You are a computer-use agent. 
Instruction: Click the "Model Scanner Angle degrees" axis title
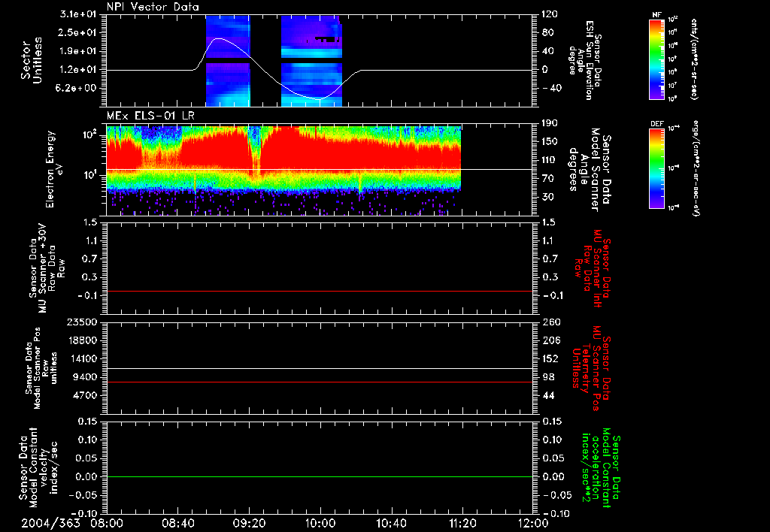click(x=590, y=170)
